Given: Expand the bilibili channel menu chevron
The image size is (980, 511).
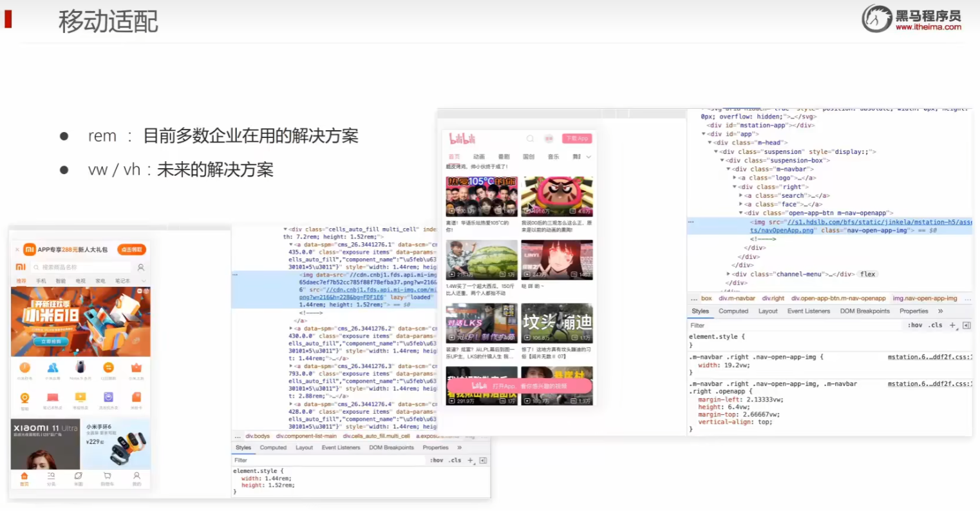Looking at the screenshot, I should tap(589, 157).
